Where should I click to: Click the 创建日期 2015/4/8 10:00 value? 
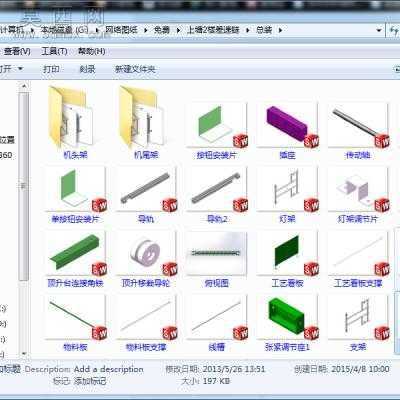[360, 369]
